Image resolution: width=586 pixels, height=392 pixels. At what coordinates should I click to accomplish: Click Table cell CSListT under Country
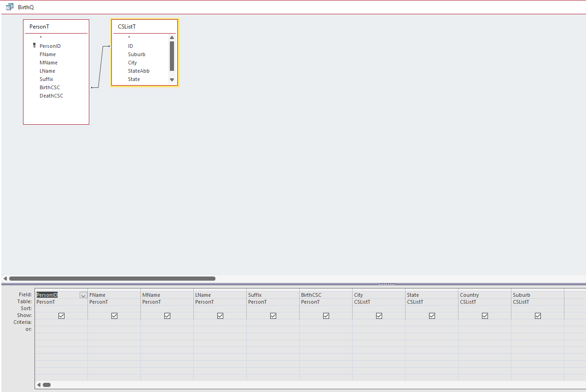pos(485,302)
